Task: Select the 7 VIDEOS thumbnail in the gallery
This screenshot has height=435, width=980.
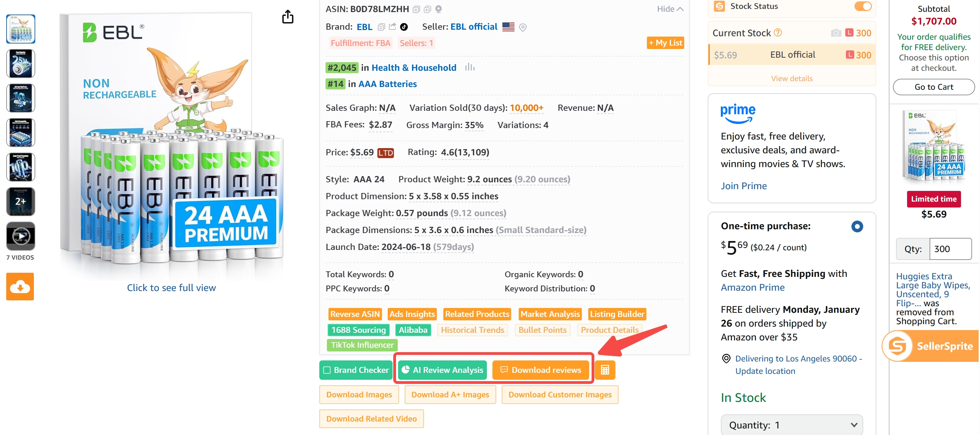Action: tap(20, 236)
